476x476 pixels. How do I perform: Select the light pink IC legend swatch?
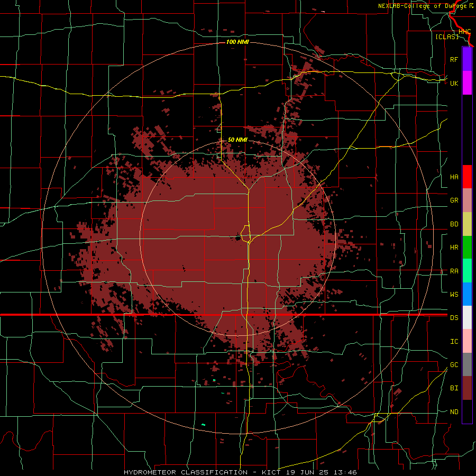coord(467,341)
